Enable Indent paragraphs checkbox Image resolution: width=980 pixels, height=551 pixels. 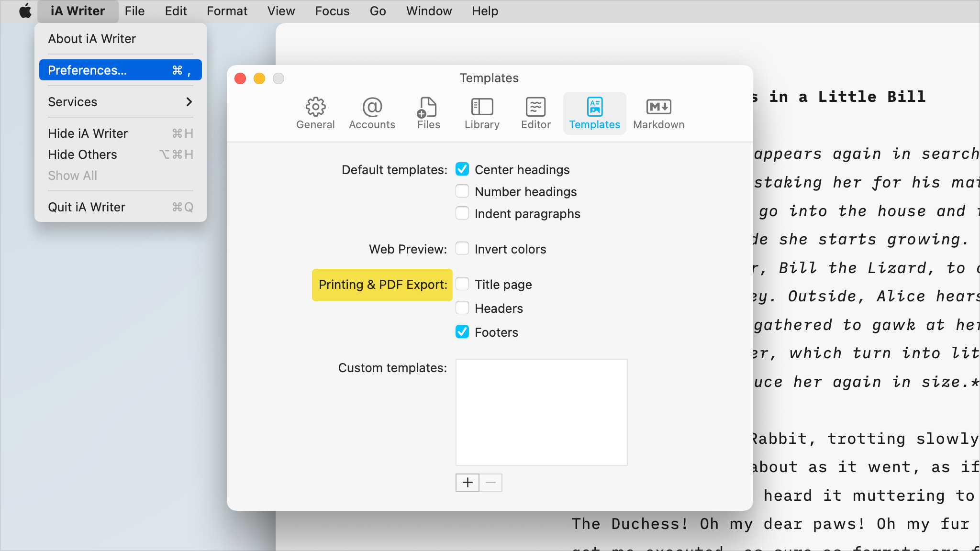(x=462, y=213)
